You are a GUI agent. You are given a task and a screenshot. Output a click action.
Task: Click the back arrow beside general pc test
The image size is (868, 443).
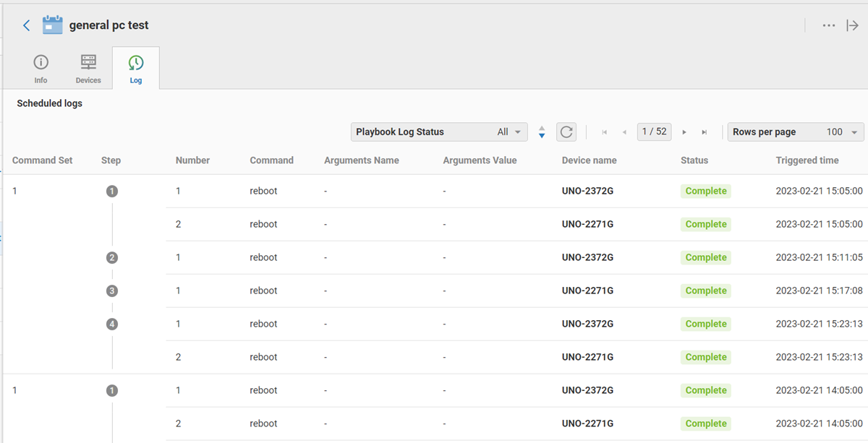pyautogui.click(x=27, y=25)
